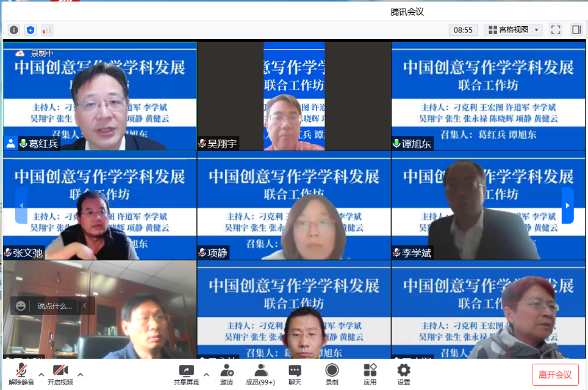
Task: Unmute microphone with 解除静音
Action: tap(21, 374)
